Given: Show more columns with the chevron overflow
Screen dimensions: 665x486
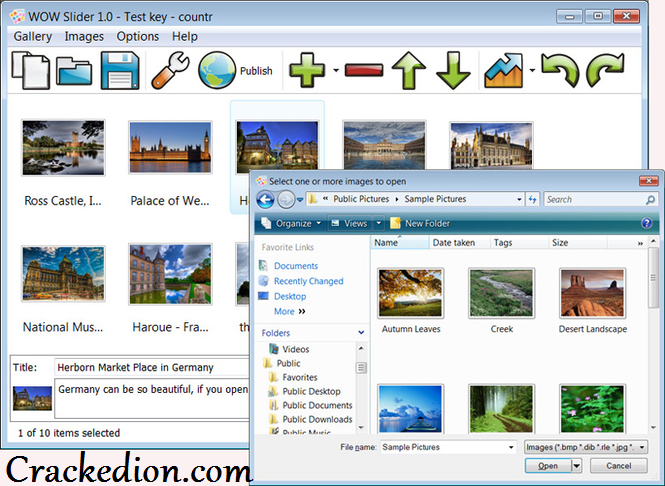Looking at the screenshot, I should click(x=640, y=243).
